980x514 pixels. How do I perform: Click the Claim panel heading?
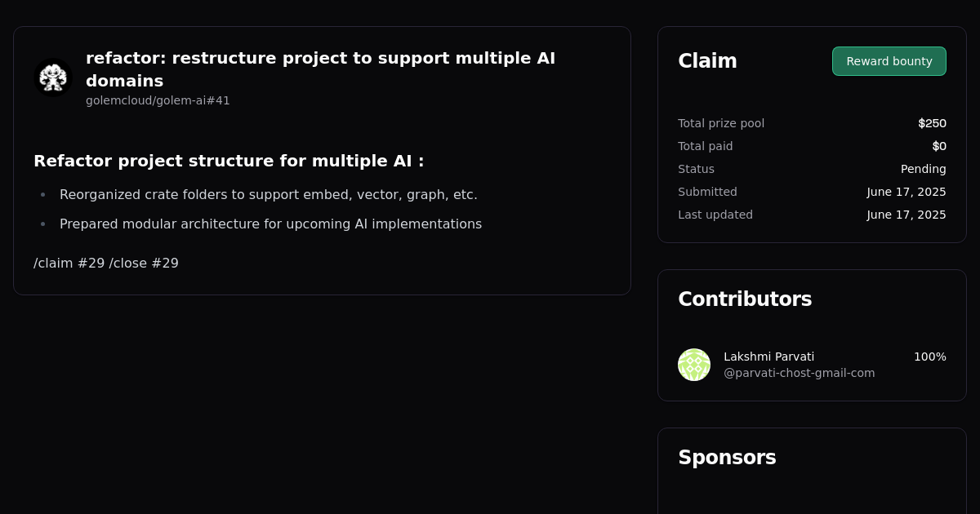click(707, 60)
